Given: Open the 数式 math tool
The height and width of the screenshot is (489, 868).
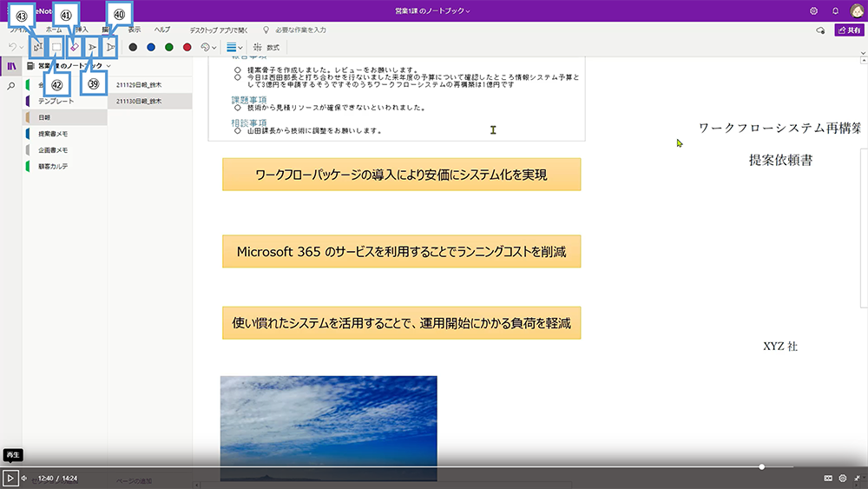Looking at the screenshot, I should [x=266, y=47].
